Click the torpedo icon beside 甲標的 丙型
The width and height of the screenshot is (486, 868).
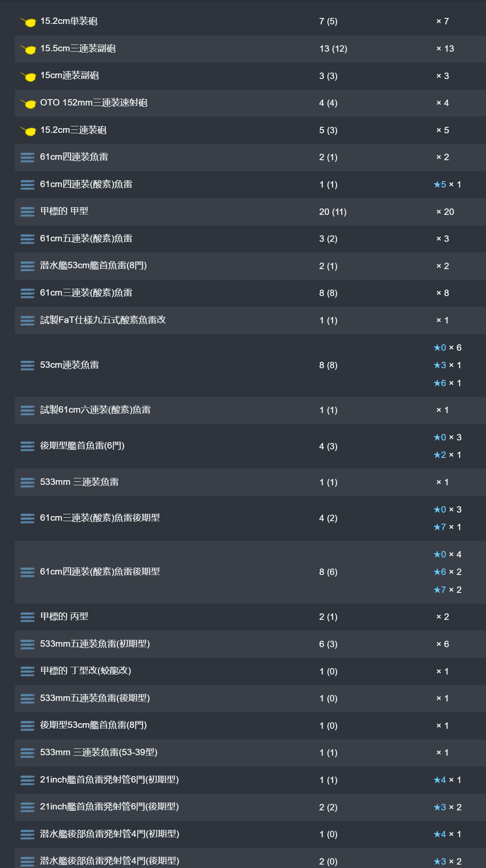27,617
